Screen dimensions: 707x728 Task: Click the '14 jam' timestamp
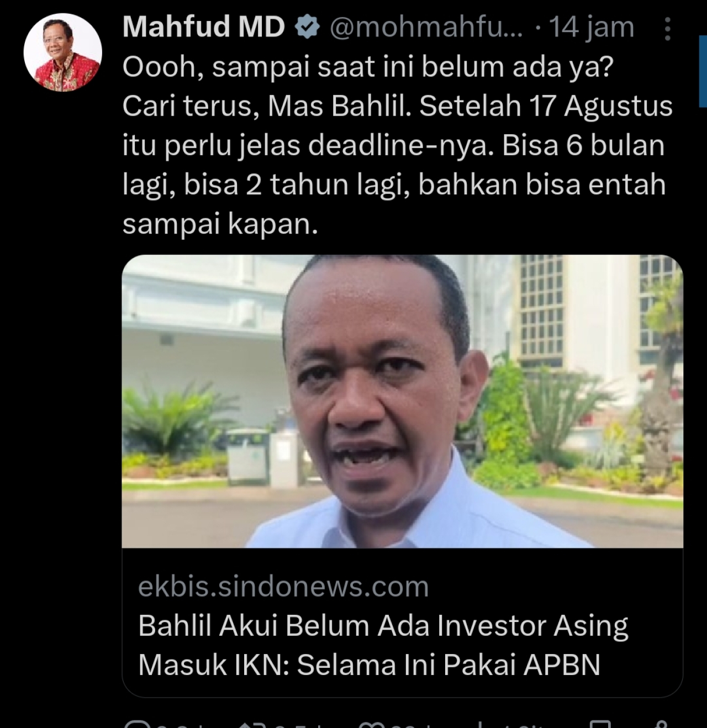(592, 27)
